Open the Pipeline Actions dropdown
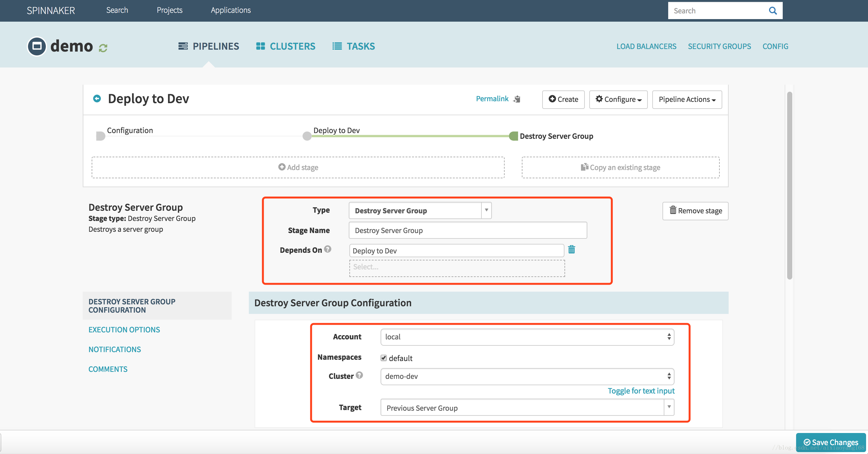Screen dimensions: 868x454 pos(687,99)
